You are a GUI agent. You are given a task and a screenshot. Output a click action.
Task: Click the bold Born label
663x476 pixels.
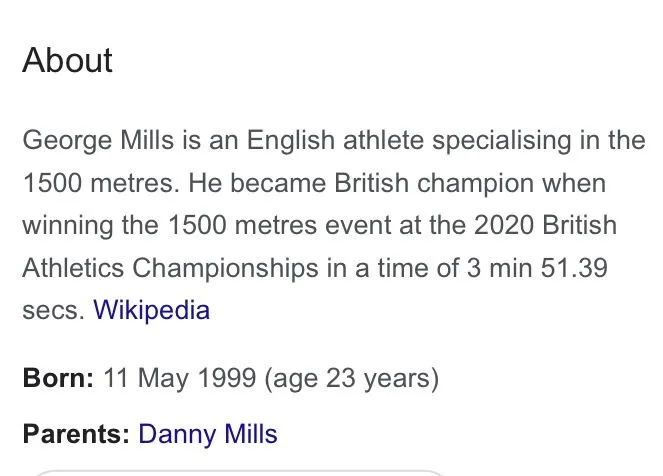point(58,379)
